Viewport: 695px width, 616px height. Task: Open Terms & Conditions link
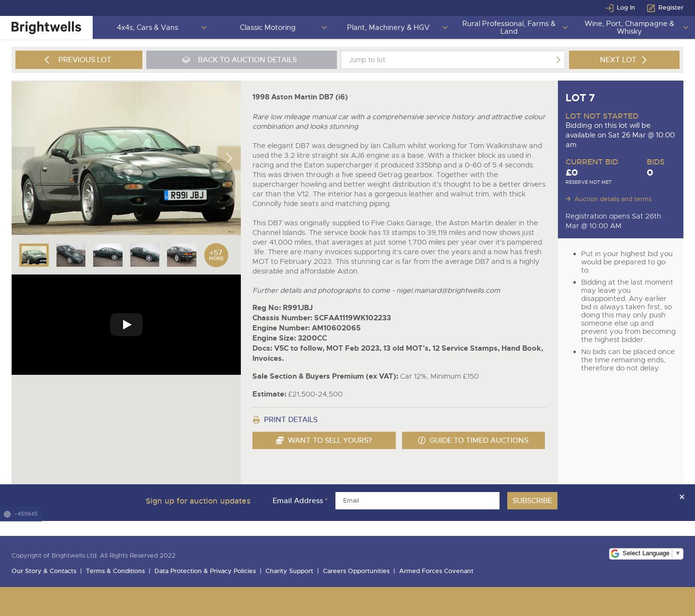[115, 571]
